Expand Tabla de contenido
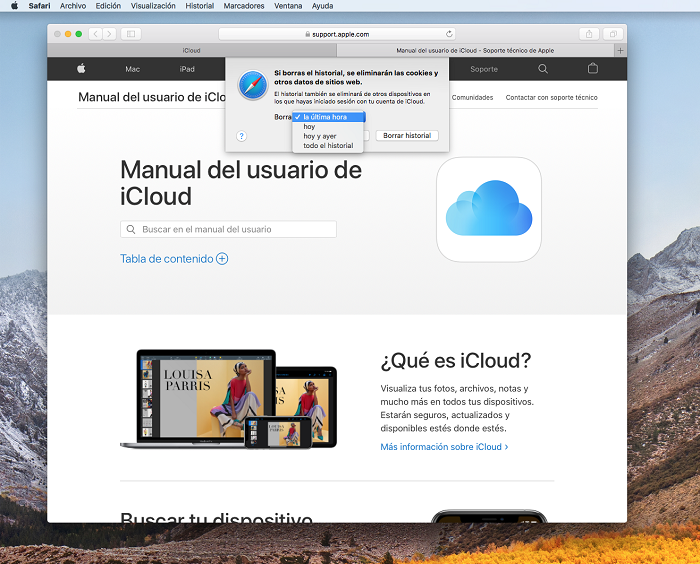This screenshot has width=700, height=564. (174, 258)
